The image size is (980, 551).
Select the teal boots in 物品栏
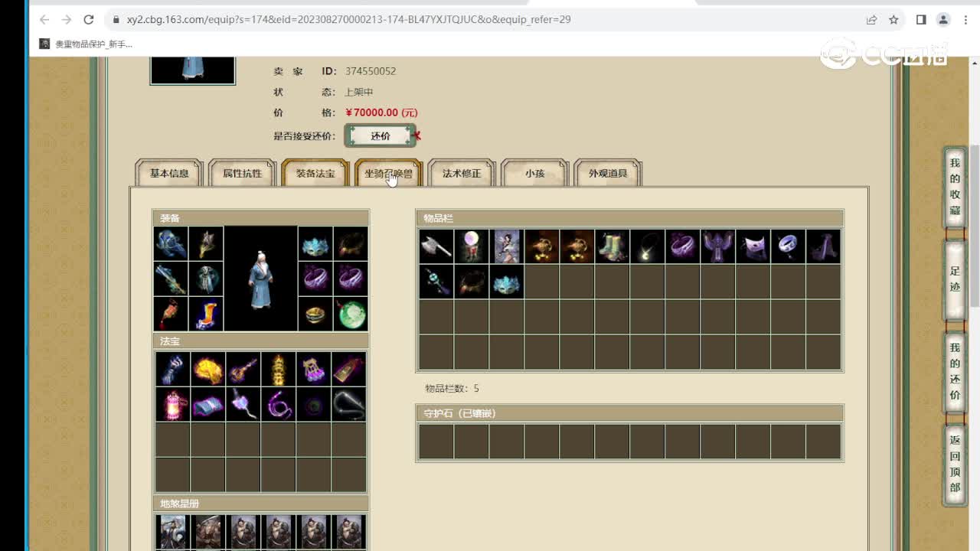612,246
